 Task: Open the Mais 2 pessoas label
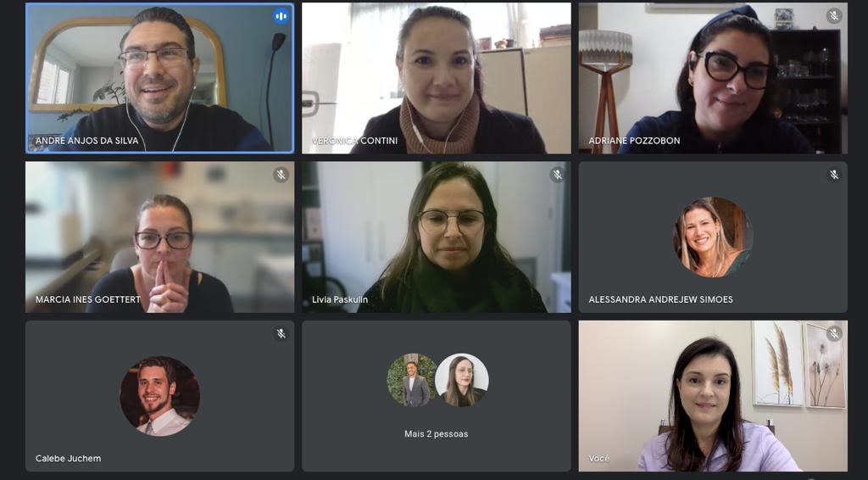pos(437,434)
